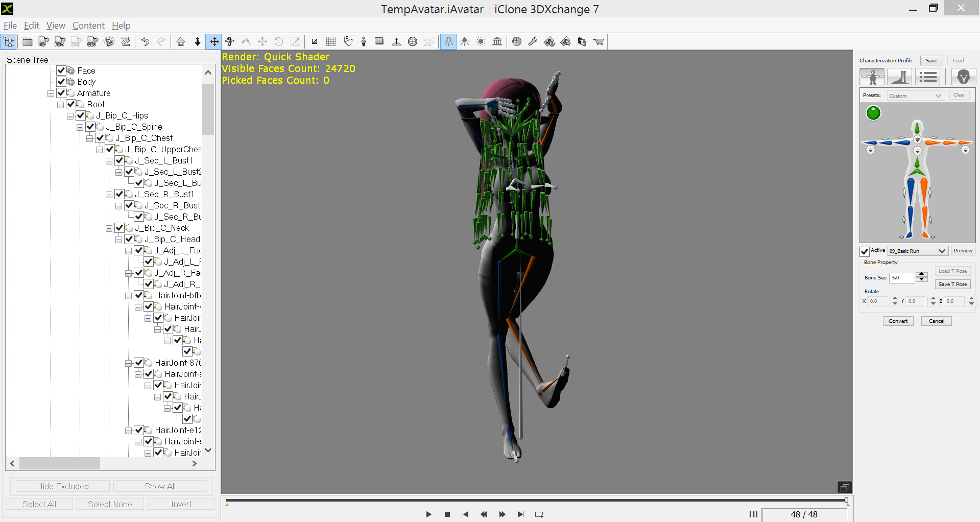Image resolution: width=980 pixels, height=522 pixels.
Task: Collapse the J_Bip_C_Hips tree node
Action: point(70,116)
